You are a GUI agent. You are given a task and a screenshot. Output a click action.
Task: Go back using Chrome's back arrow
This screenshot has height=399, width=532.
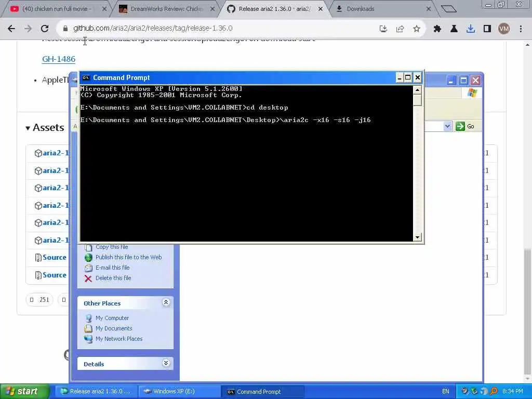click(x=11, y=29)
